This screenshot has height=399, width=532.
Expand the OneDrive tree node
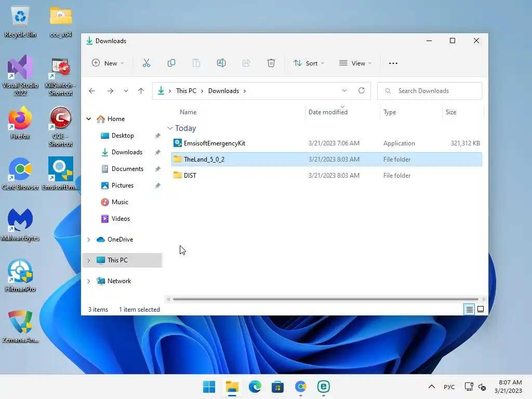pos(88,240)
